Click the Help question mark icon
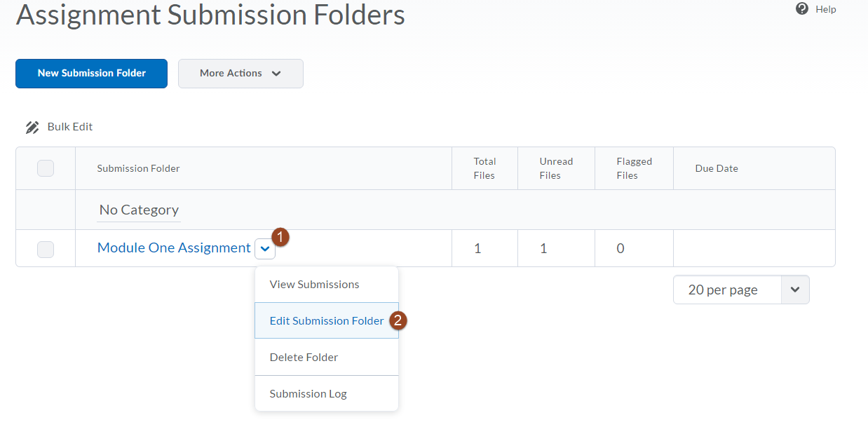 [x=802, y=9]
